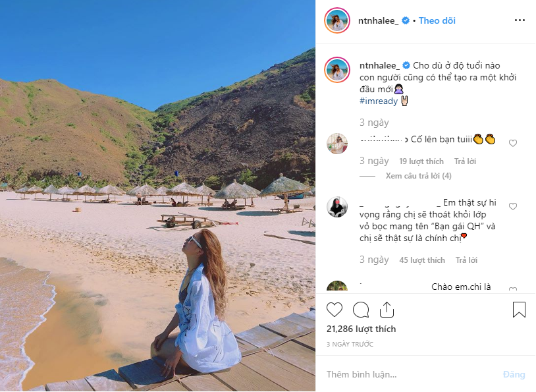Open the three-dot more options menu
Image resolution: width=536 pixels, height=392 pixels.
pyautogui.click(x=520, y=20)
